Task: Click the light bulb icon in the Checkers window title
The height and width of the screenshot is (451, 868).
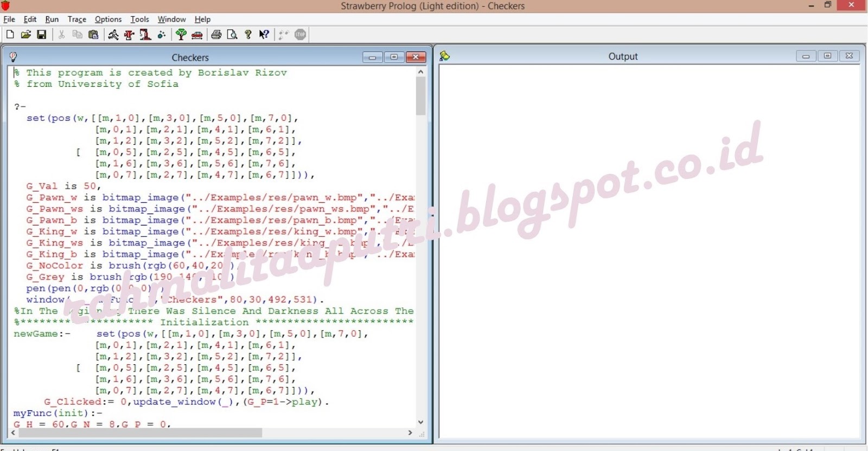Action: [14, 57]
